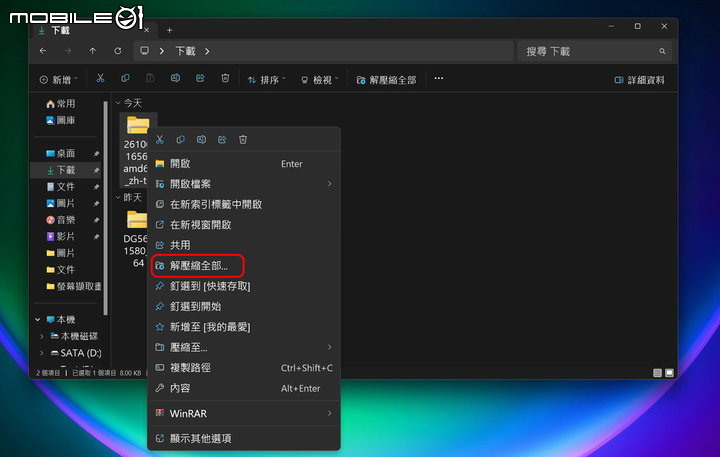Image resolution: width=720 pixels, height=457 pixels.
Task: Click Copy icon in context menu top row
Action: pos(180,140)
